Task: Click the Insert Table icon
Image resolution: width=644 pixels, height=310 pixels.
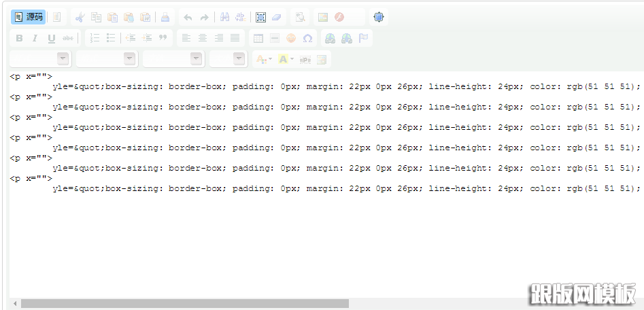Action: pyautogui.click(x=258, y=38)
